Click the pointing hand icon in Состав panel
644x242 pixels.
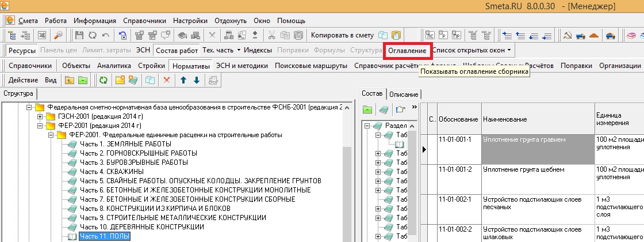401,109
